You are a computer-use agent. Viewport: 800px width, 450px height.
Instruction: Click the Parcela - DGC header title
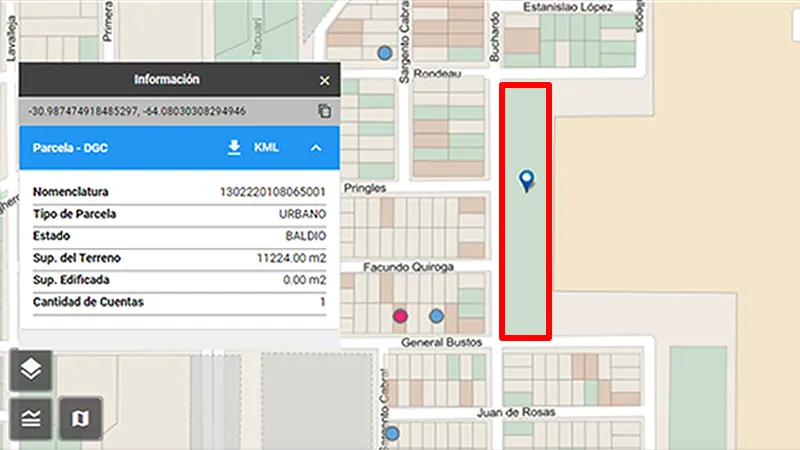coord(70,148)
